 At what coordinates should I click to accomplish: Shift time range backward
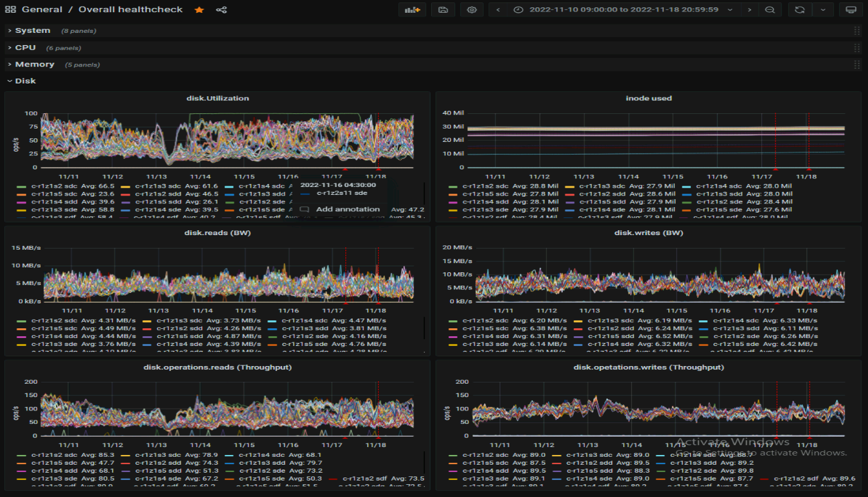[x=498, y=10]
